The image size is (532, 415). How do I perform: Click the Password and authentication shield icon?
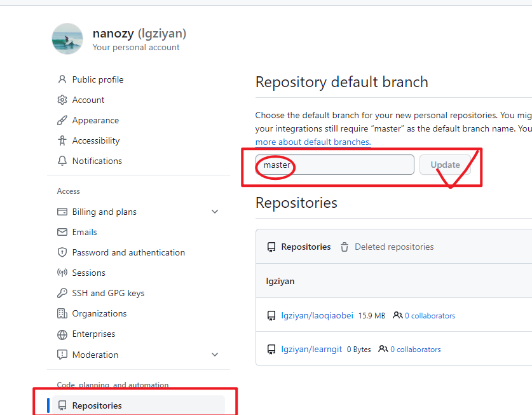pyautogui.click(x=62, y=252)
